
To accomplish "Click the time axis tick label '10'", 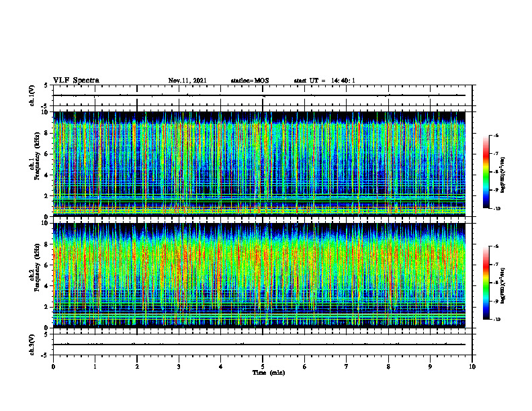I will pos(472,367).
